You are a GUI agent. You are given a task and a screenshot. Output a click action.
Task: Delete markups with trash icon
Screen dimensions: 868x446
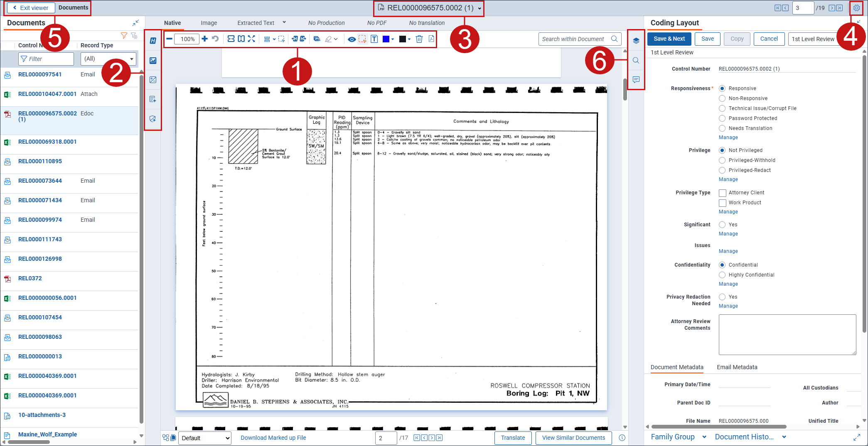click(419, 39)
